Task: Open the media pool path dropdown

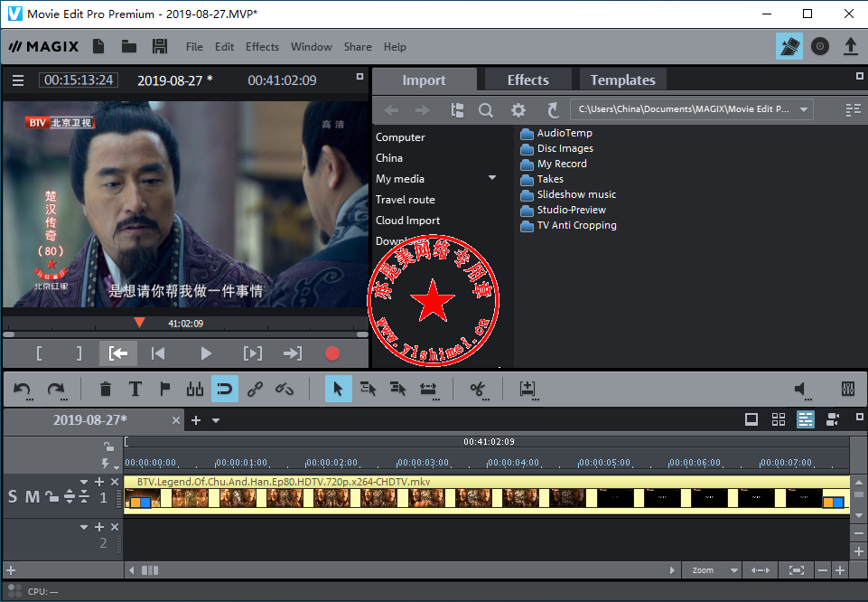Action: pos(804,109)
